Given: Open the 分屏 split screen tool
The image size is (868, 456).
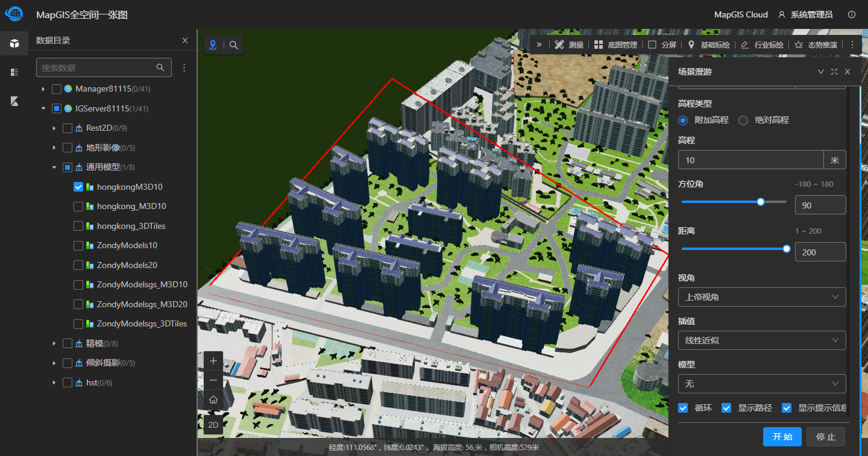Looking at the screenshot, I should (662, 45).
